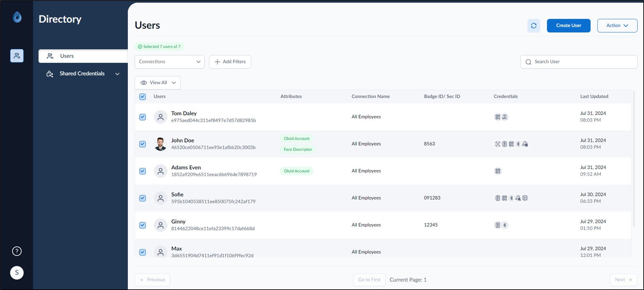This screenshot has height=290, width=644.
Task: Click John Doe's Windows key credential icon
Action: point(525,144)
